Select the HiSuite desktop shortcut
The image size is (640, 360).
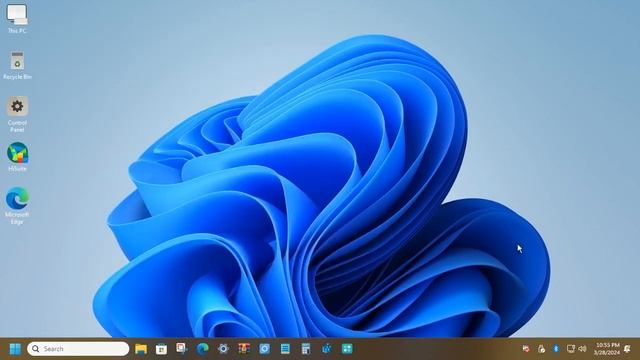point(17,157)
